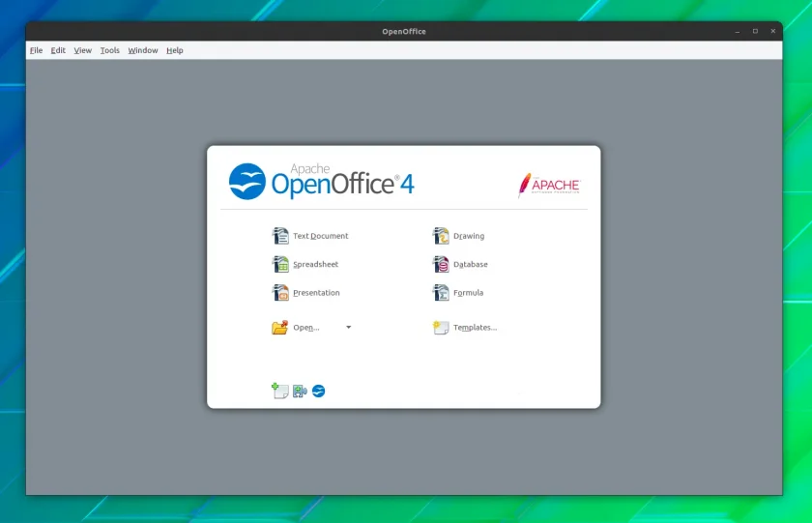Click the Drawing app icon
This screenshot has width=812, height=523.
(x=441, y=236)
